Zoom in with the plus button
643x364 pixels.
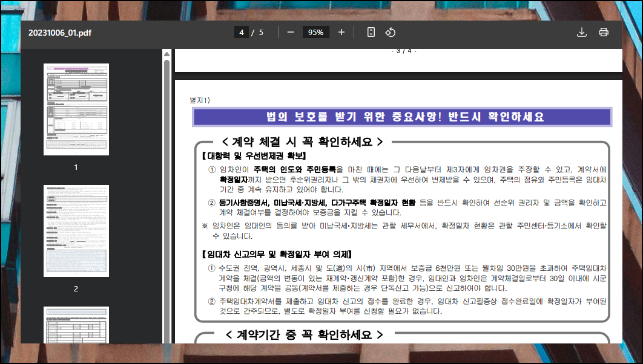[x=341, y=32]
